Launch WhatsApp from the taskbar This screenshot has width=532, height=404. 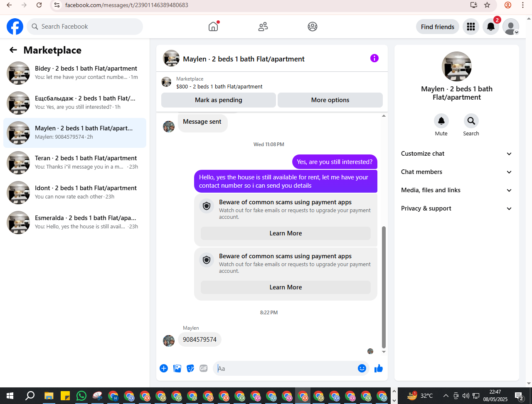click(x=81, y=396)
